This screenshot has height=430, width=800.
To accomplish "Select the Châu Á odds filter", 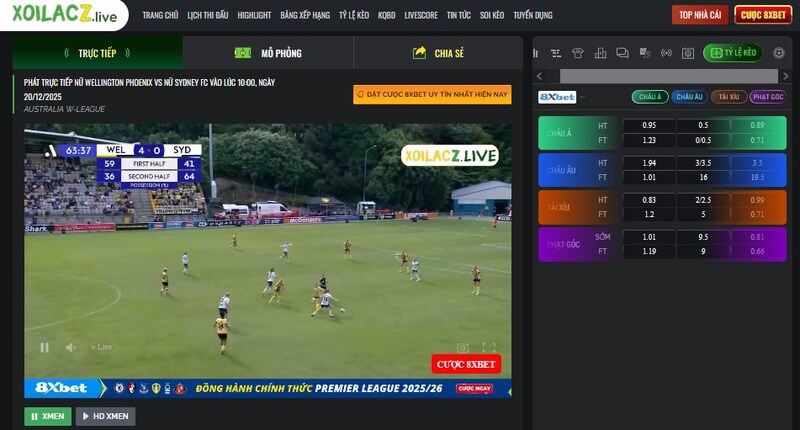I will [x=649, y=97].
